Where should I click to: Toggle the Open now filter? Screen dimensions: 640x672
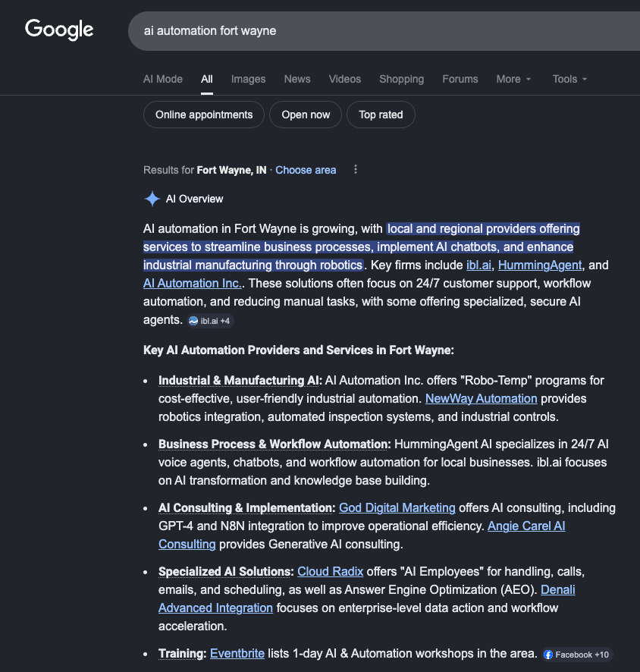pos(305,115)
